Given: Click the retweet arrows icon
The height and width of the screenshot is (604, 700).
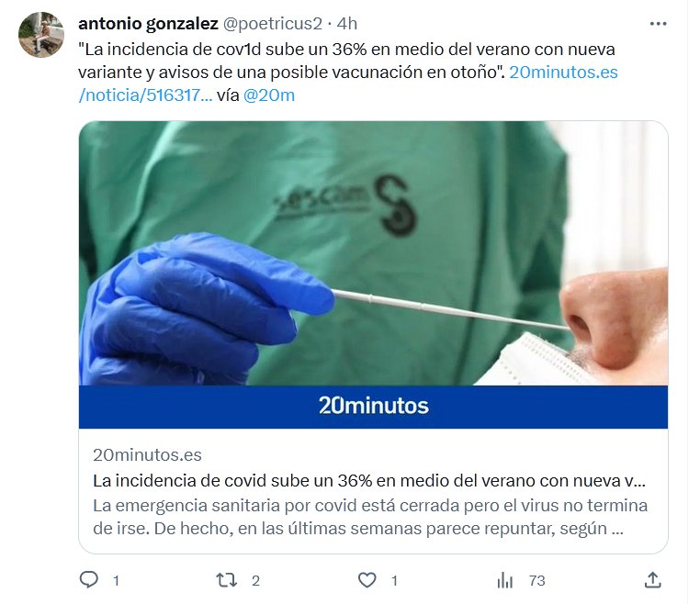Looking at the screenshot, I should click(226, 580).
